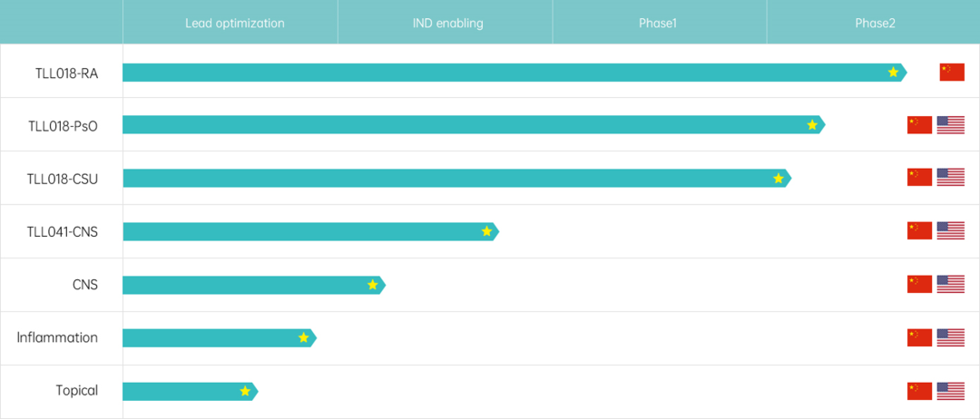Select the Lead optimization column header

[x=234, y=23]
